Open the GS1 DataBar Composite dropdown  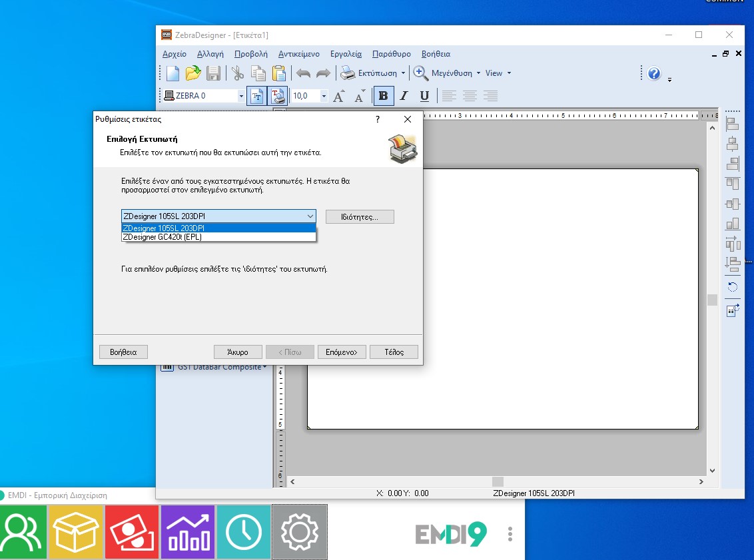[x=264, y=368]
